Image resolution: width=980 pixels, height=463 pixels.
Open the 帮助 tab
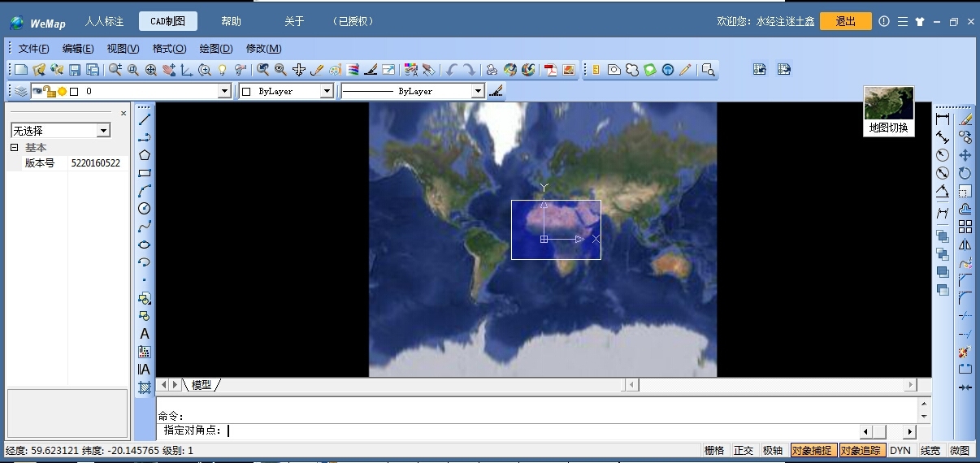click(232, 21)
